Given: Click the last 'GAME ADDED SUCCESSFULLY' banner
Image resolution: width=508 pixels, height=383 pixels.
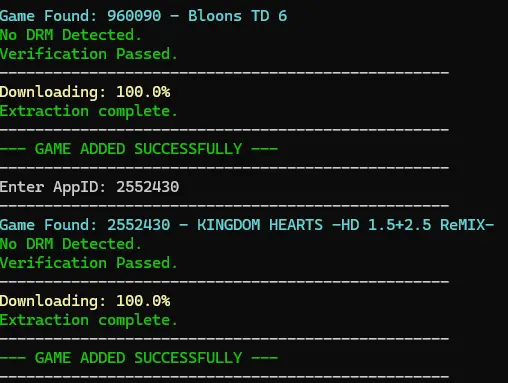Looking at the screenshot, I should (139, 358).
